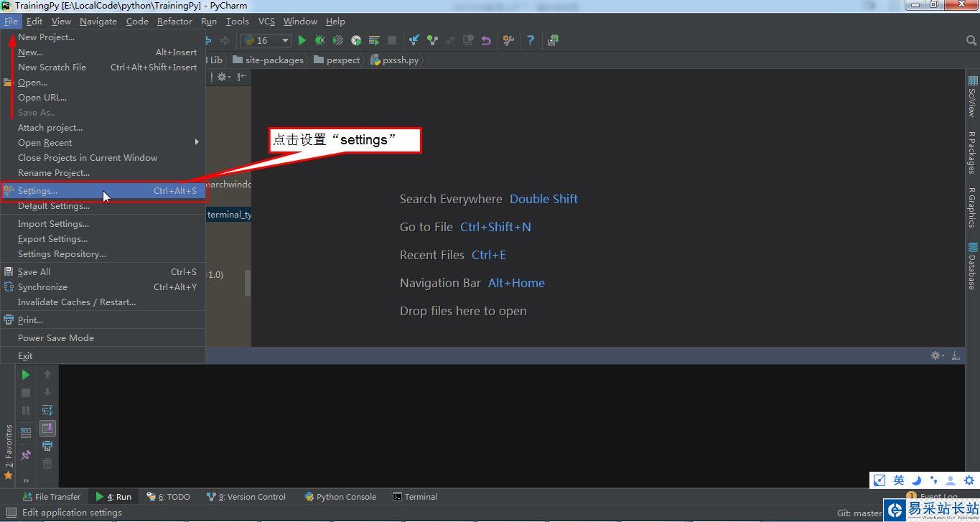Open the VCS menu
This screenshot has width=980, height=522.
click(266, 22)
